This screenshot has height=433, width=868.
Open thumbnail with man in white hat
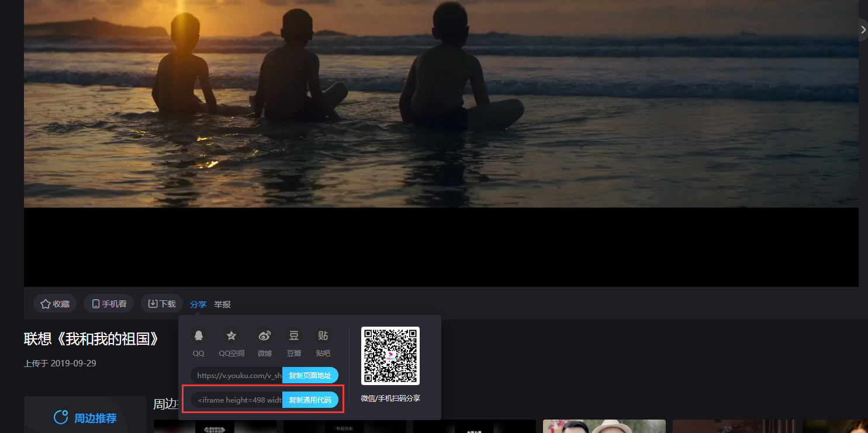coord(604,426)
